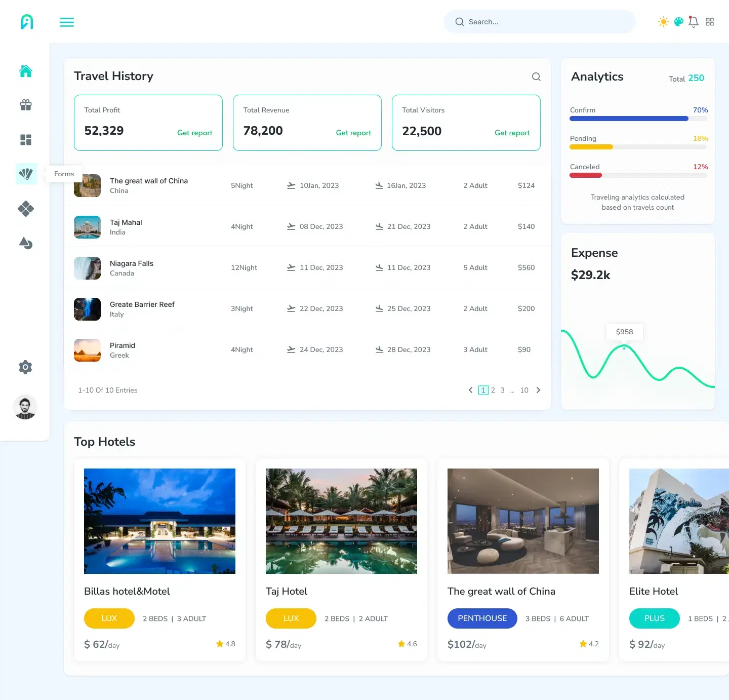Screen dimensions: 729x700
Task: Toggle light/dark theme with the sun icon
Action: 663,22
